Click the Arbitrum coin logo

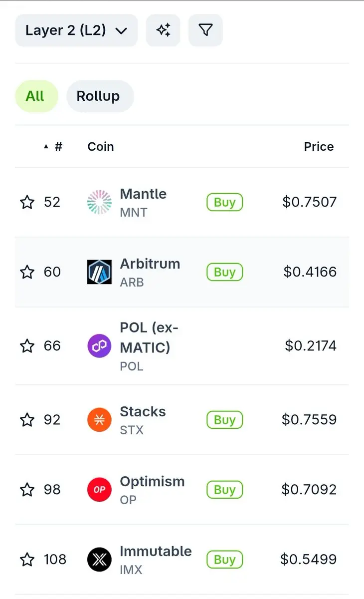point(99,272)
